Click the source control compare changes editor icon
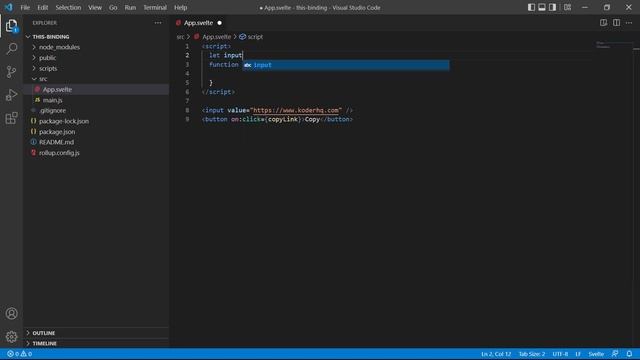 (x=603, y=23)
